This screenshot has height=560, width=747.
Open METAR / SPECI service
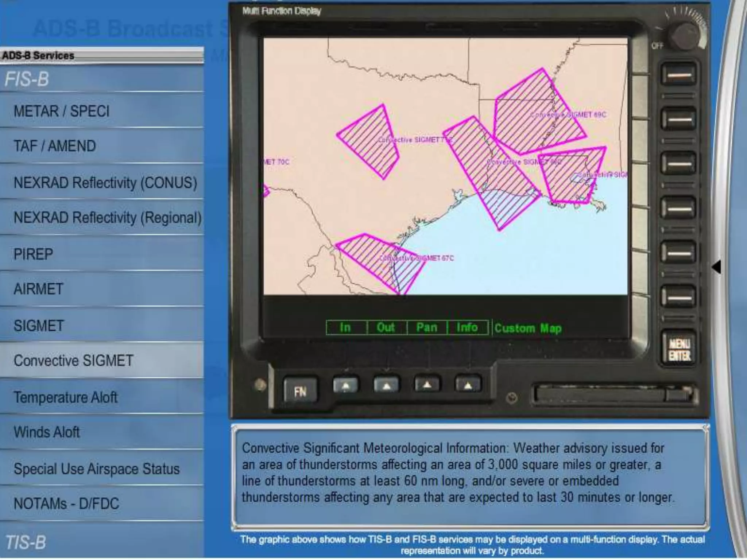(x=61, y=111)
